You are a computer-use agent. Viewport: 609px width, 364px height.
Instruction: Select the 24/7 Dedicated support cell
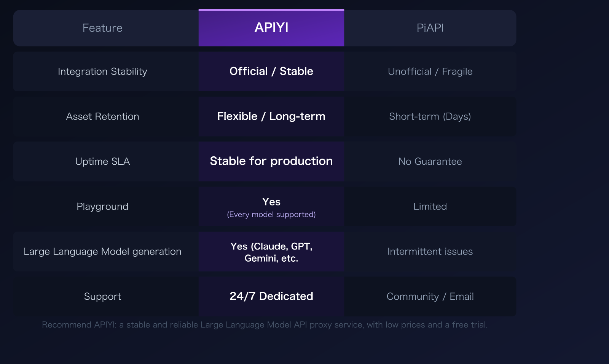click(x=271, y=296)
